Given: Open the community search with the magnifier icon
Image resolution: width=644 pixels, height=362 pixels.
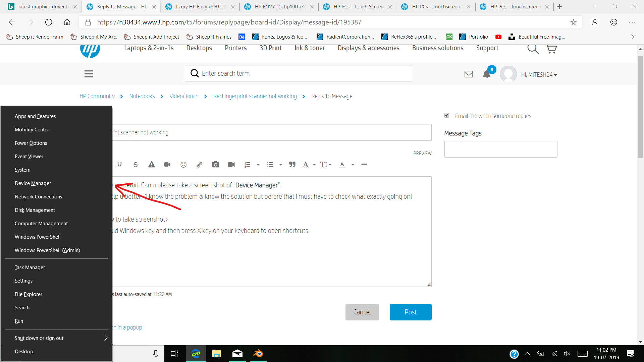Looking at the screenshot, I should pyautogui.click(x=533, y=49).
